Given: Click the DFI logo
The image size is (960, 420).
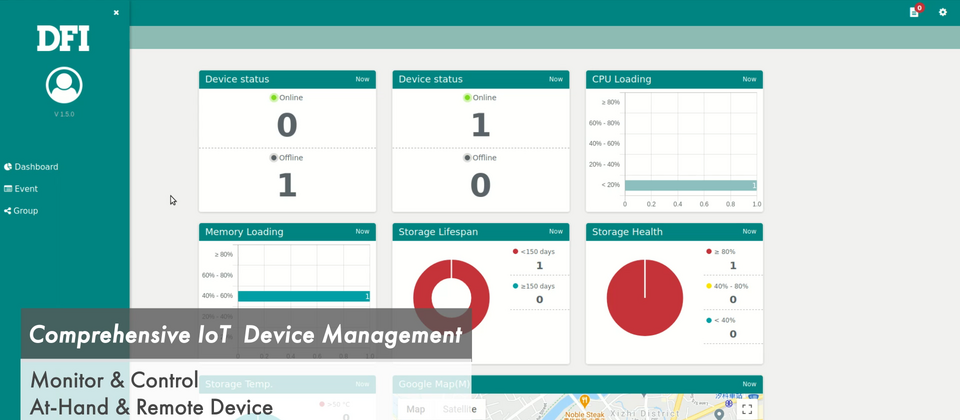Looking at the screenshot, I should pyautogui.click(x=64, y=39).
